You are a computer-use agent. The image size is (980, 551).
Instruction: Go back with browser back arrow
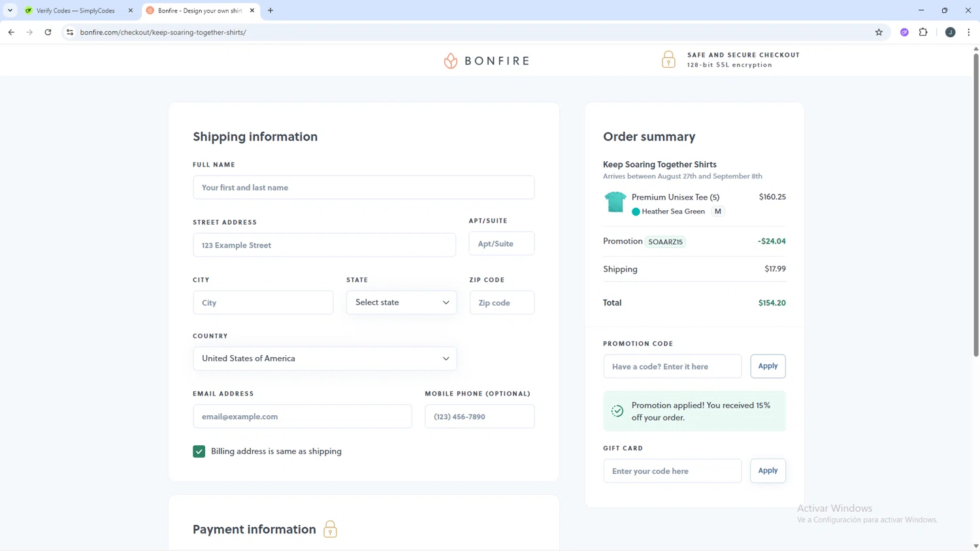pyautogui.click(x=11, y=32)
